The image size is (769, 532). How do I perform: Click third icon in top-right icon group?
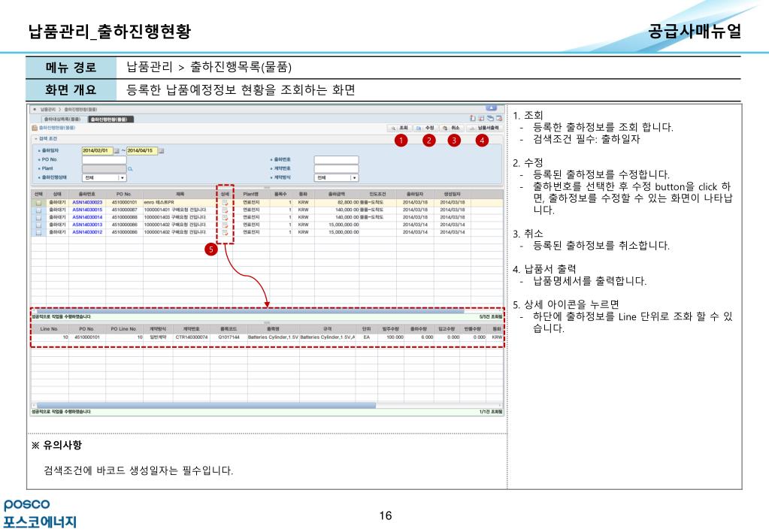point(490,118)
